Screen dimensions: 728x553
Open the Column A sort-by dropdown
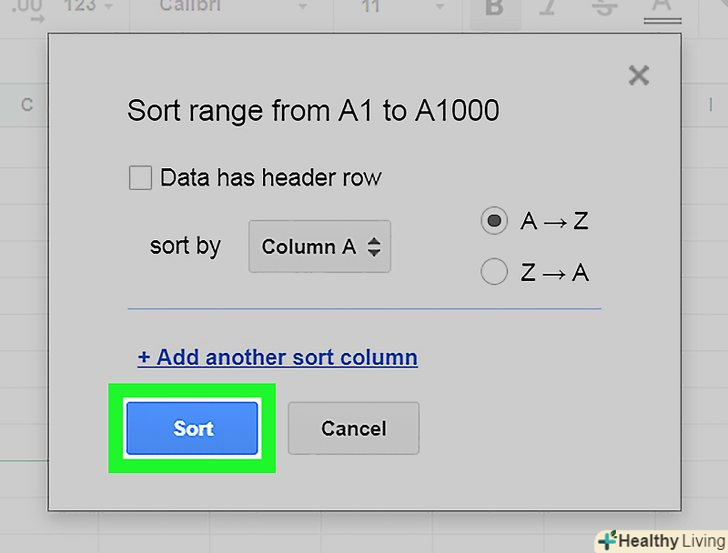pos(320,247)
